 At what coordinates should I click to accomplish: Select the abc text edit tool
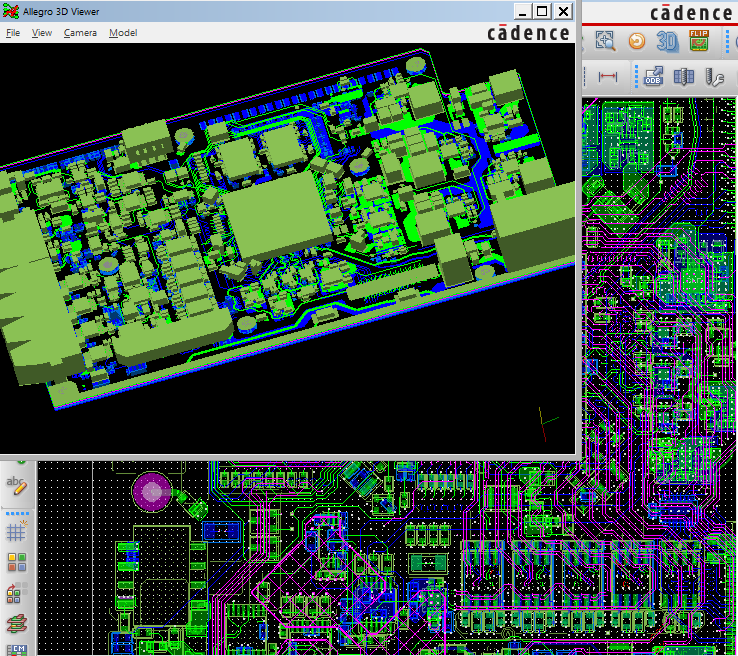pos(17,485)
